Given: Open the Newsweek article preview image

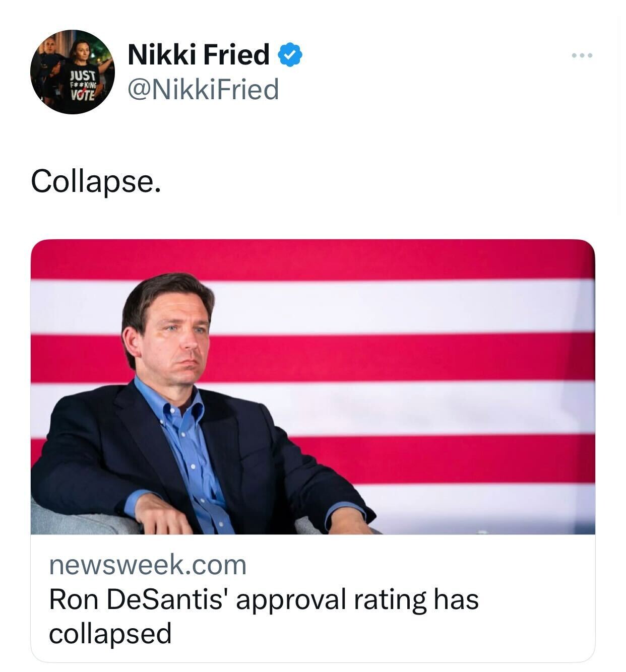Looking at the screenshot, I should (x=312, y=387).
